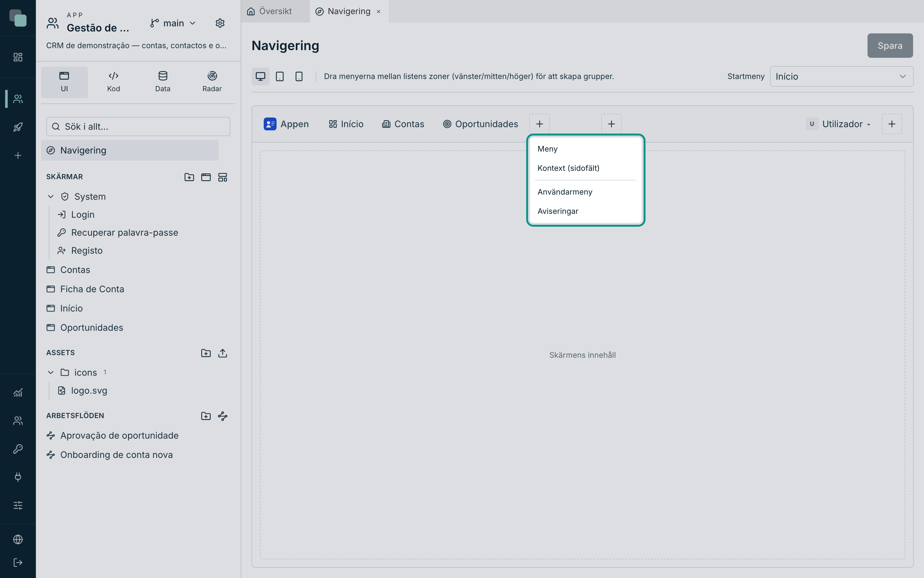Open the Utilizador user menu dropdown

[x=839, y=124]
